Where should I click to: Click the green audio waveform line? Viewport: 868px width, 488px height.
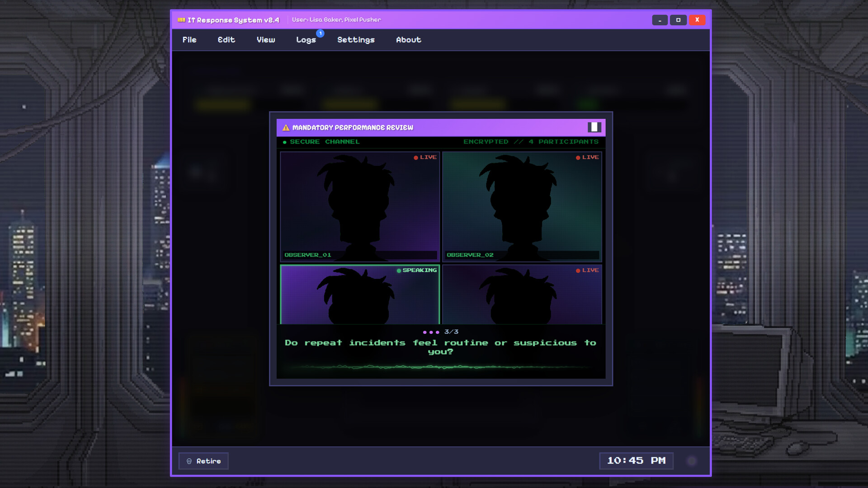(x=441, y=367)
